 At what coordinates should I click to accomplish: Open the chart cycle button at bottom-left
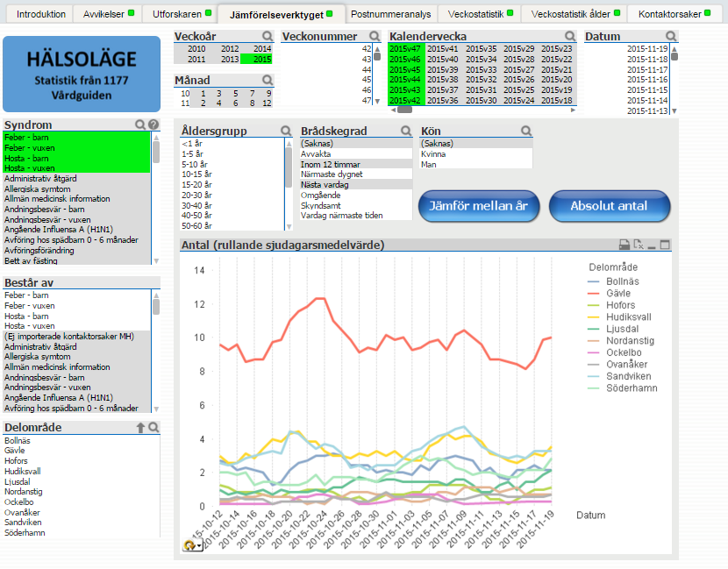(193, 545)
